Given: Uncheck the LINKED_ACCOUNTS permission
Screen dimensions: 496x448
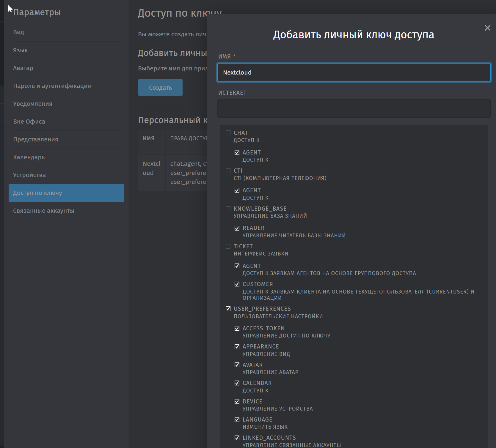Looking at the screenshot, I should coord(237,438).
